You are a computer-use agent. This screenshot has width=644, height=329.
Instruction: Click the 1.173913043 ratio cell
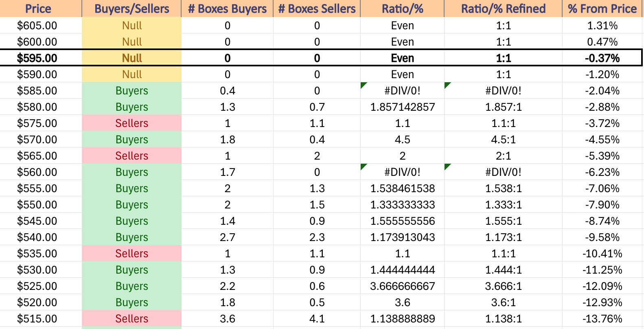click(402, 237)
